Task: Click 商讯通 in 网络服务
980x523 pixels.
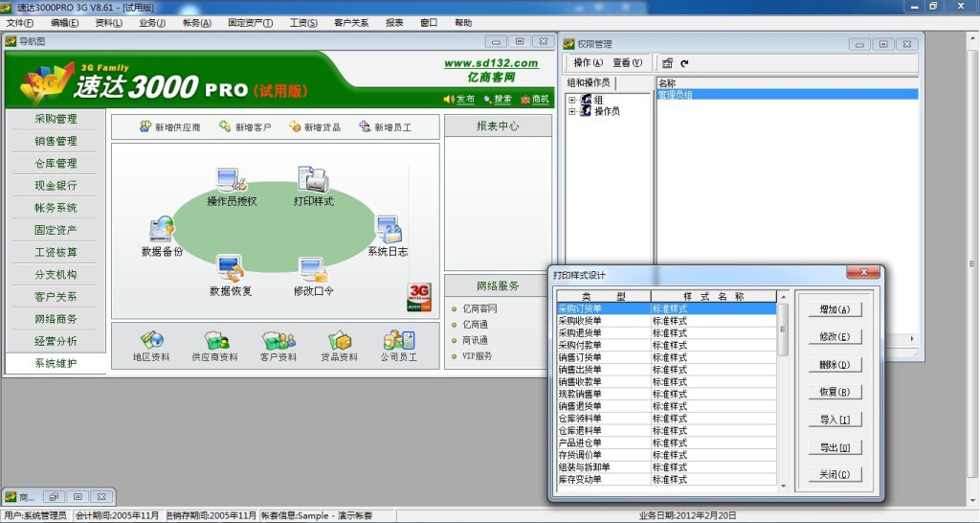Action: point(475,340)
